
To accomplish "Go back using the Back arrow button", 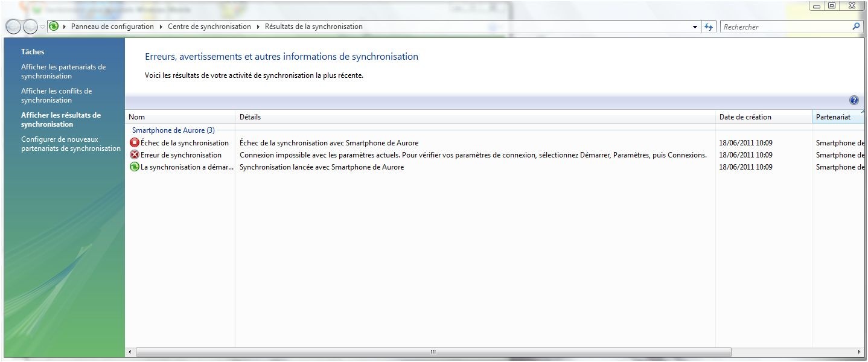I will 13,27.
